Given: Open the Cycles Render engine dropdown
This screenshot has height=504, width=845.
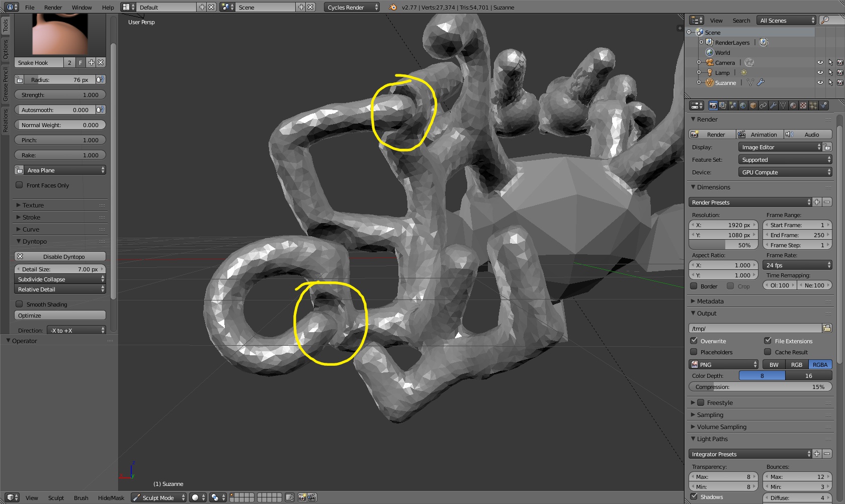Looking at the screenshot, I should pos(352,7).
